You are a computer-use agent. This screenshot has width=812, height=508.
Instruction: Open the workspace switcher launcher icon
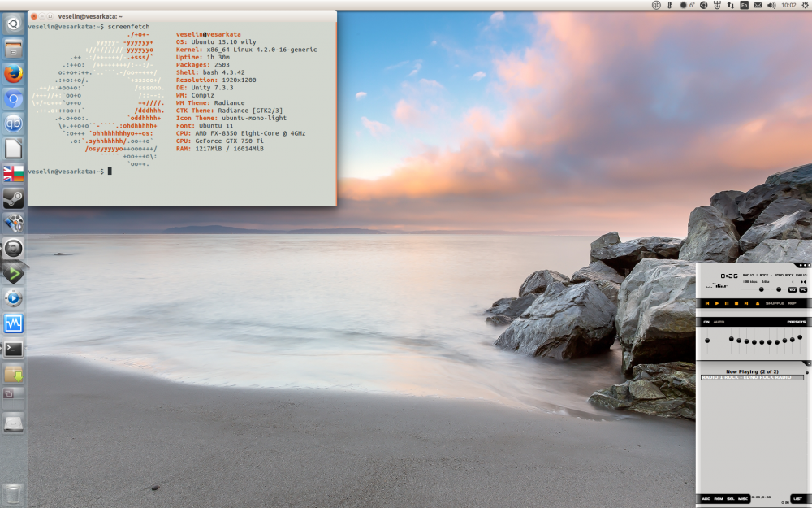click(x=14, y=398)
